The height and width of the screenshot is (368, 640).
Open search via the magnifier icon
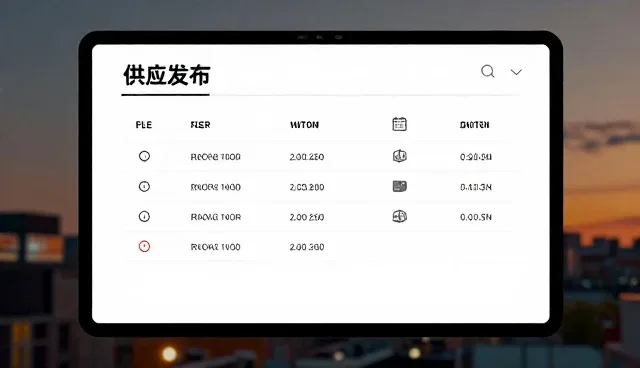click(x=488, y=71)
